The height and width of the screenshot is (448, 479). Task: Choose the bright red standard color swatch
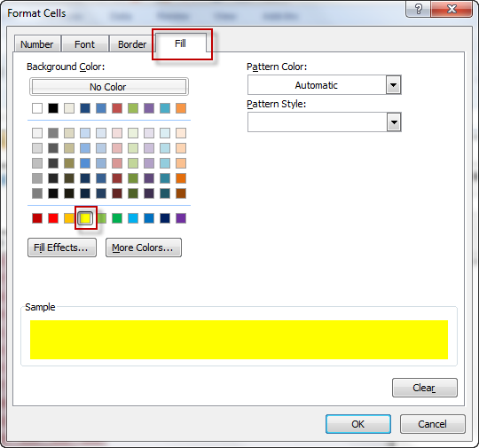tap(53, 218)
